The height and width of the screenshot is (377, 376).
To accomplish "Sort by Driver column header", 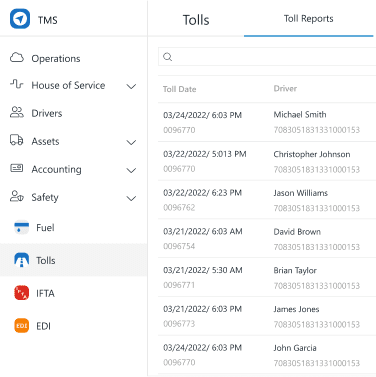I will click(285, 88).
